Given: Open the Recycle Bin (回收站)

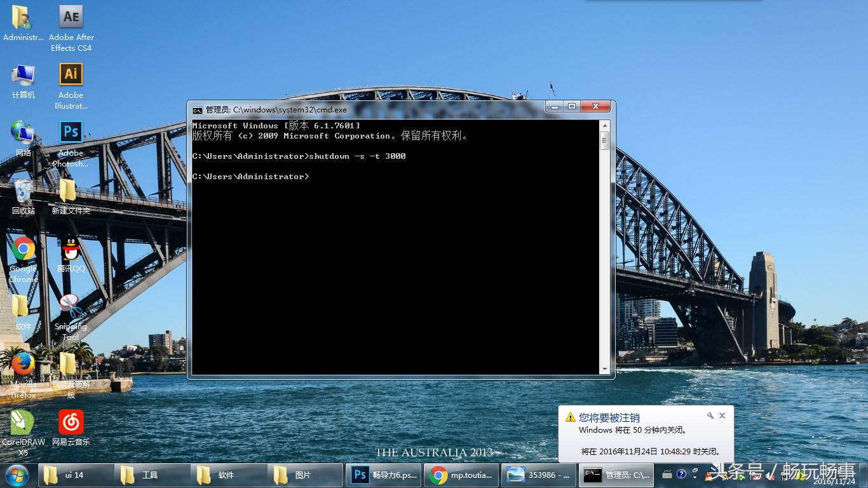Looking at the screenshot, I should pos(24,191).
